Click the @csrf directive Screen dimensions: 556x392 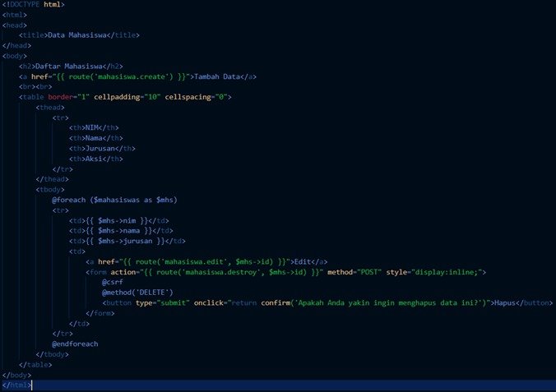tap(113, 282)
